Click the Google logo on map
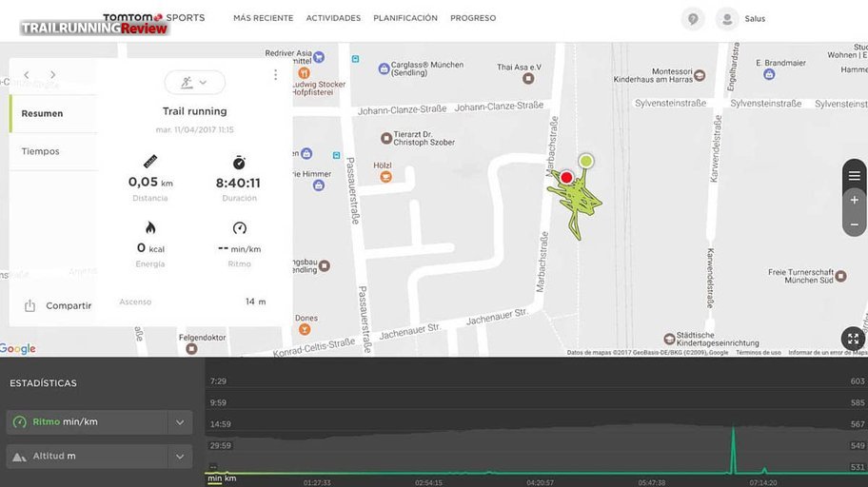Viewport: 868px width, 487px height. (18, 348)
